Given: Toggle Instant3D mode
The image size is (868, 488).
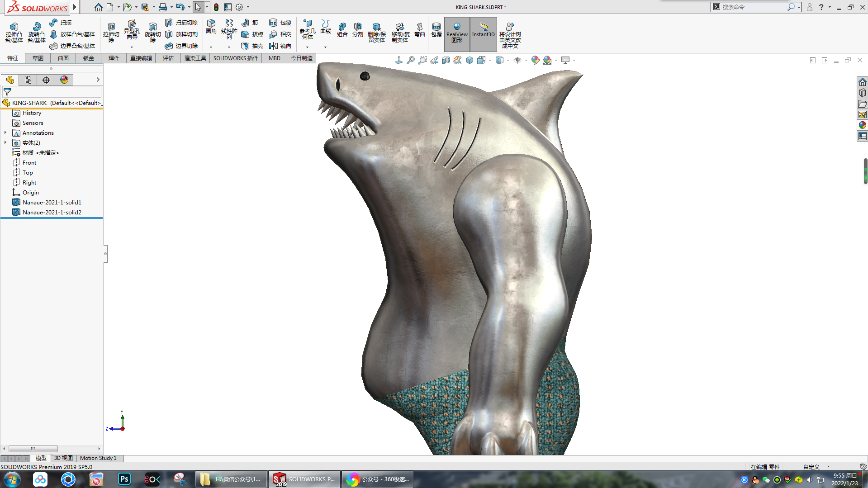Looking at the screenshot, I should [483, 34].
